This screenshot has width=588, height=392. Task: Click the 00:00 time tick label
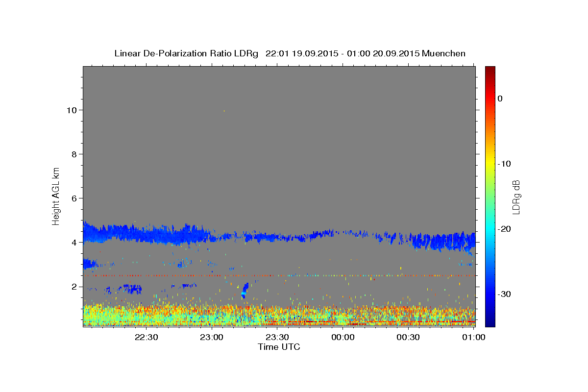point(343,337)
